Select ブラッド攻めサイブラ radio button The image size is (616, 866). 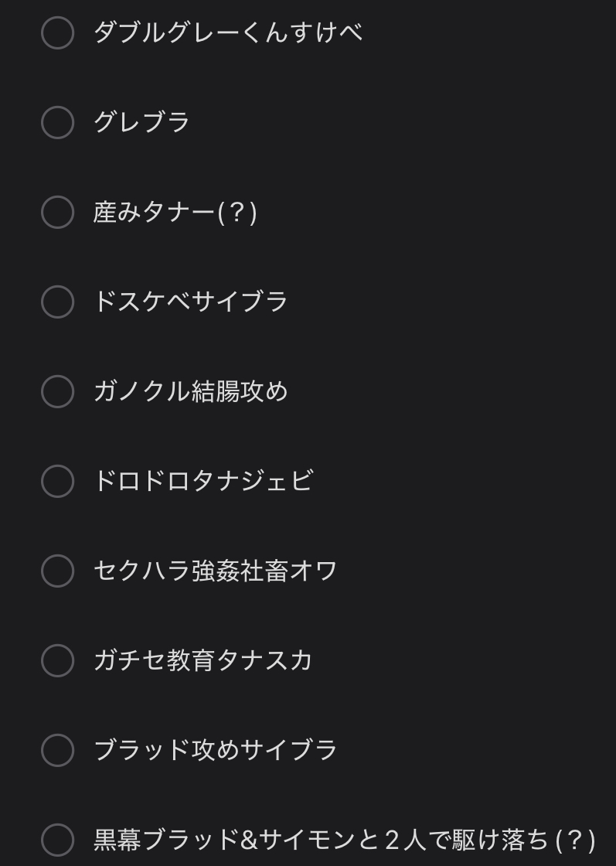click(57, 750)
